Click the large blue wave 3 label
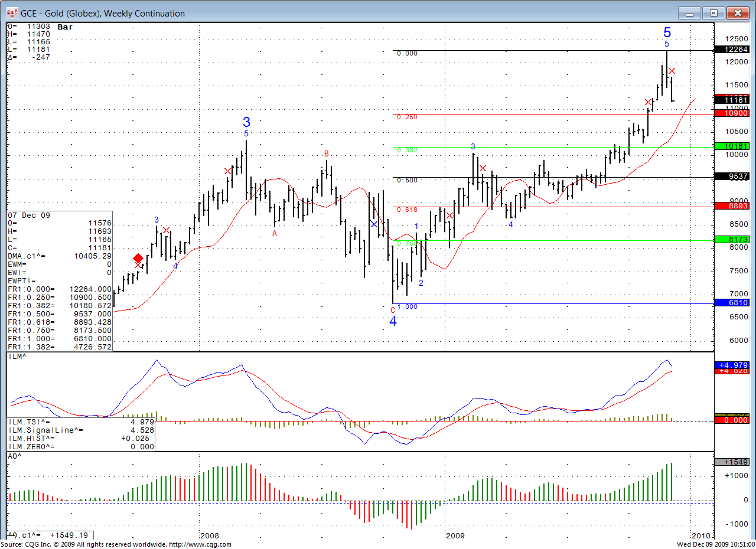756x549 pixels. [x=246, y=122]
